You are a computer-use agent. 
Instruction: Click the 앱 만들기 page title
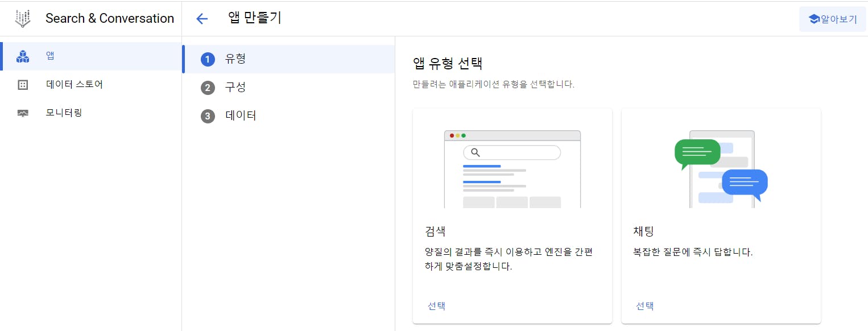[x=255, y=18]
